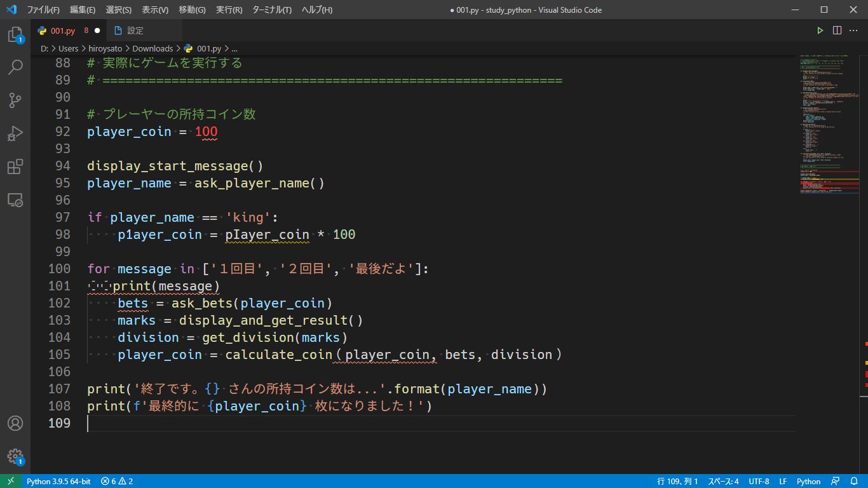Image resolution: width=868 pixels, height=488 pixels.
Task: Run the Python file with the play button
Action: tap(820, 29)
